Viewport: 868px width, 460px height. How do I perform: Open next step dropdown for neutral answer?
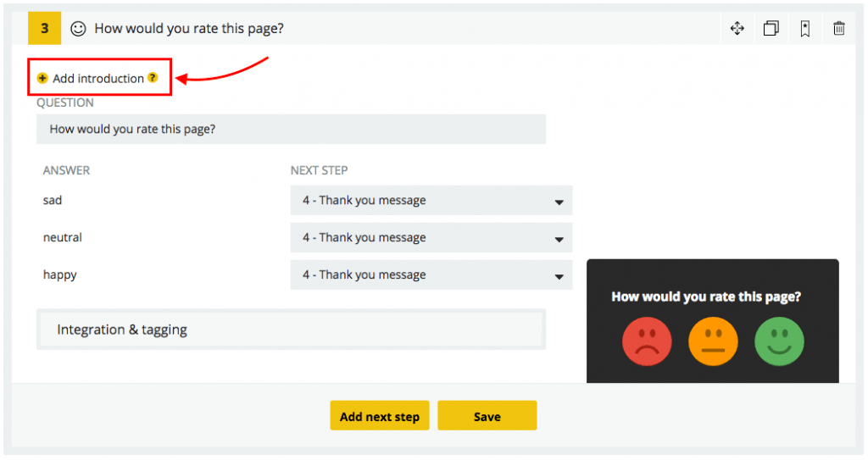[x=431, y=237]
